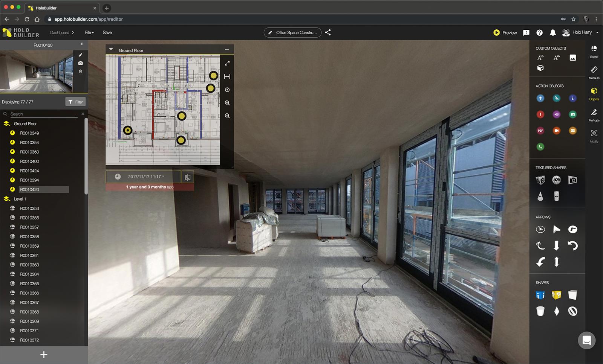Zoom in on the floor plan
This screenshot has width=603, height=364.
point(227,103)
